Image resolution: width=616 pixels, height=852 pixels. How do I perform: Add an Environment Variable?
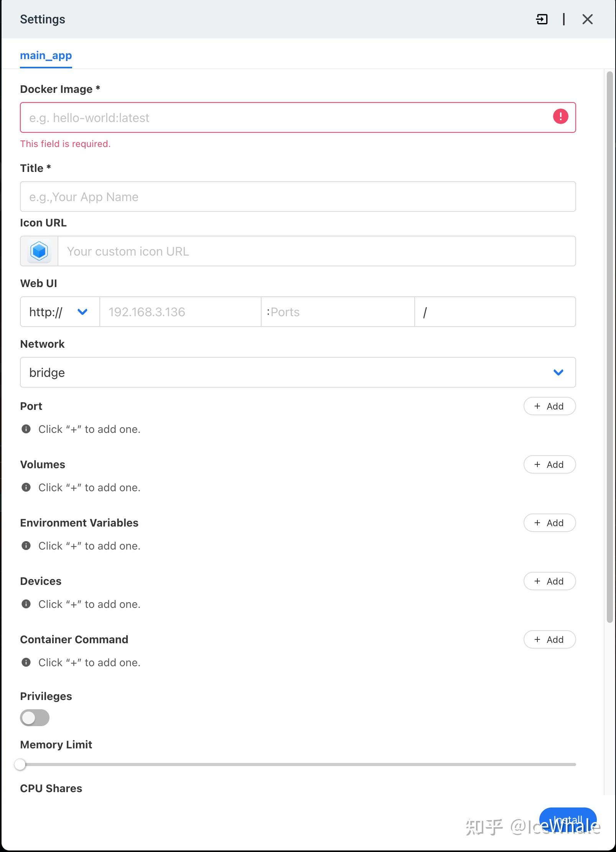pos(549,523)
